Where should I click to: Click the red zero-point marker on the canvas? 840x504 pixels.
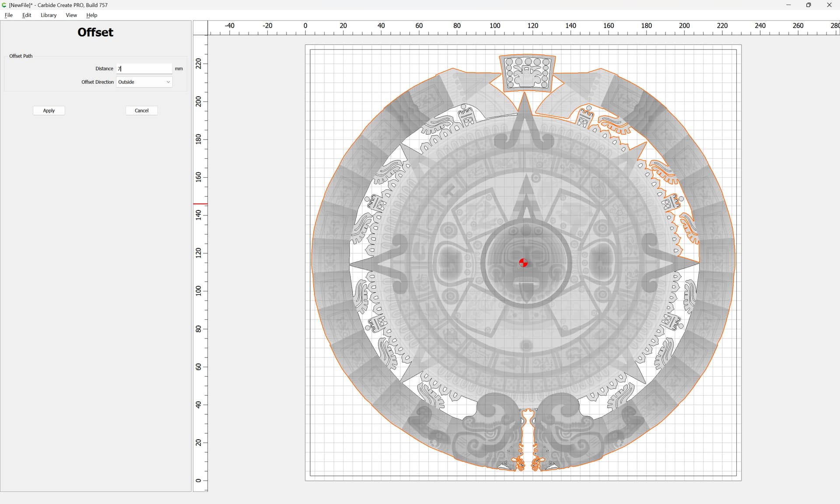(x=523, y=262)
